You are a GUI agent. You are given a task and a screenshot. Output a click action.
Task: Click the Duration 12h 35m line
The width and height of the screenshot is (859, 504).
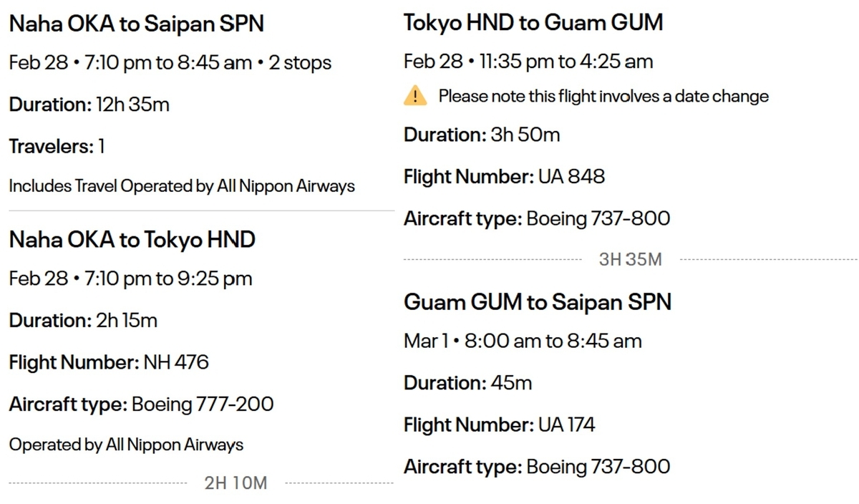pyautogui.click(x=89, y=105)
